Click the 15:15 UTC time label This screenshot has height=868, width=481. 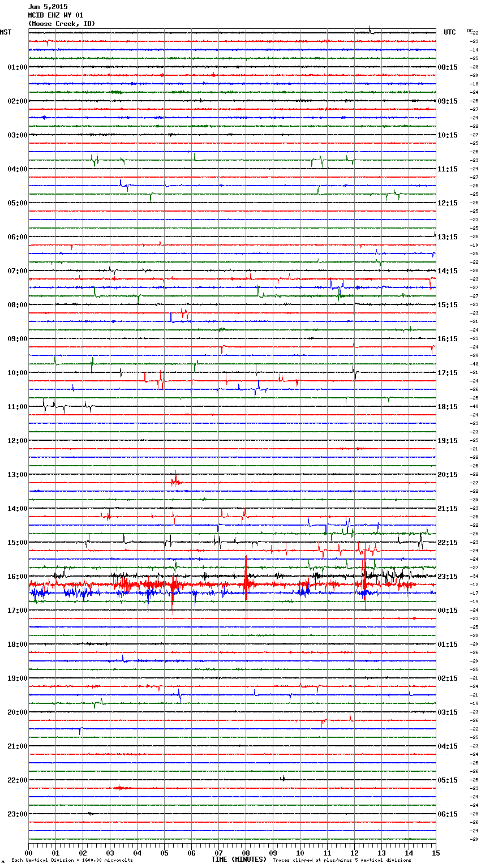448,305
